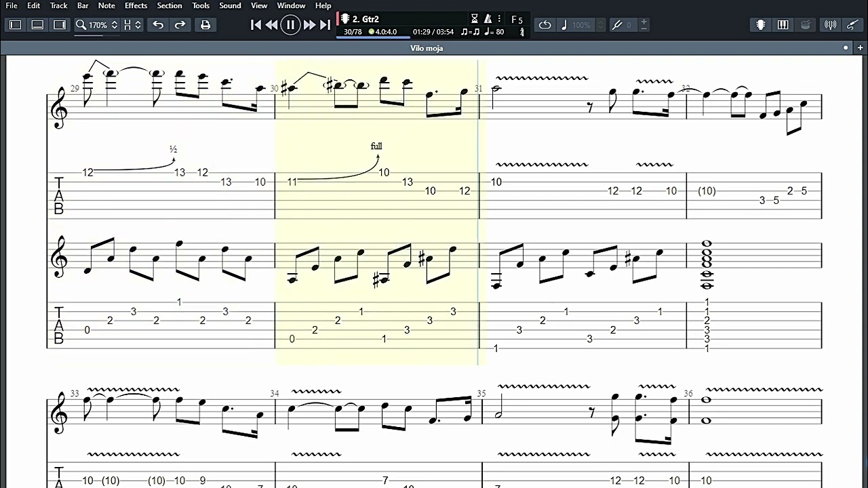Undo the last action
This screenshot has width=868, height=488.
pyautogui.click(x=158, y=25)
